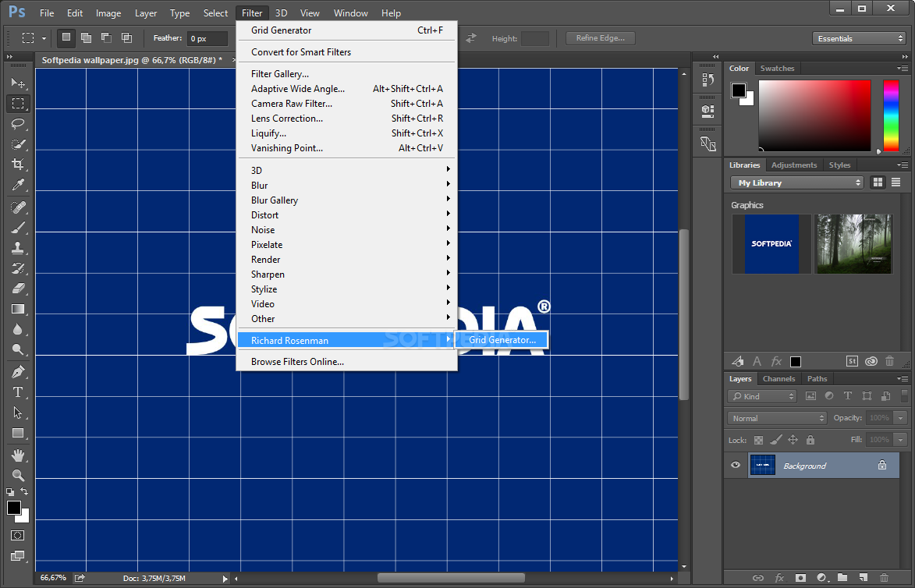915x588 pixels.
Task: Add layer mask from Layers panel footer
Action: (800, 578)
